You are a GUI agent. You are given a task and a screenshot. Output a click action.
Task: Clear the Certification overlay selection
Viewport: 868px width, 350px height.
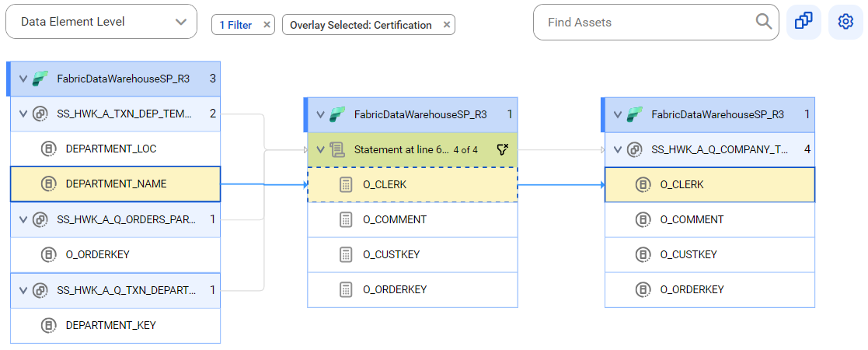click(x=447, y=25)
